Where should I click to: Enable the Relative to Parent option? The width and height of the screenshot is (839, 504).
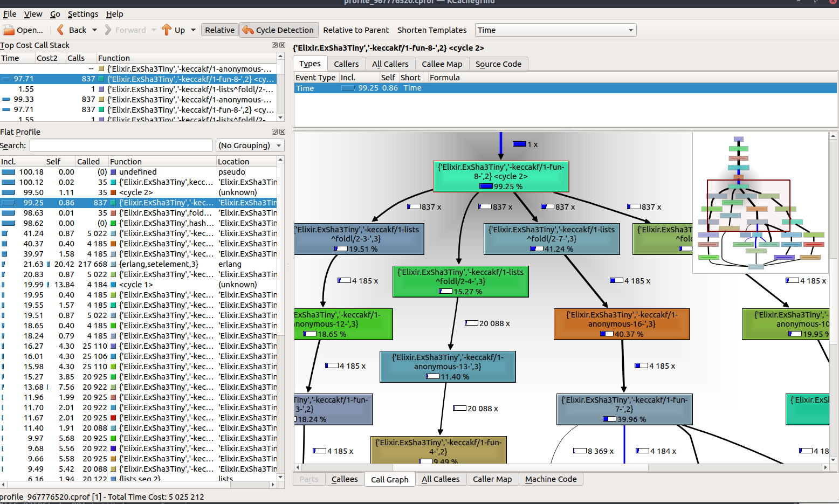tap(355, 30)
